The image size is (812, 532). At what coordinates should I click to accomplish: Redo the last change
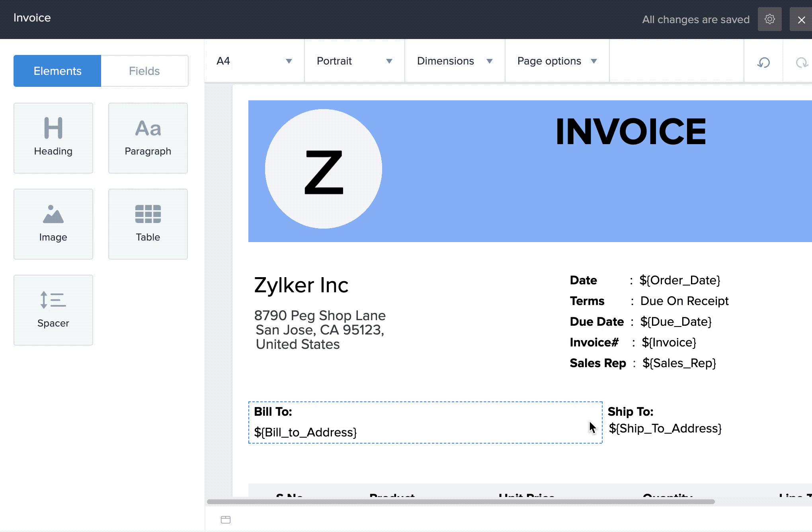coord(801,62)
